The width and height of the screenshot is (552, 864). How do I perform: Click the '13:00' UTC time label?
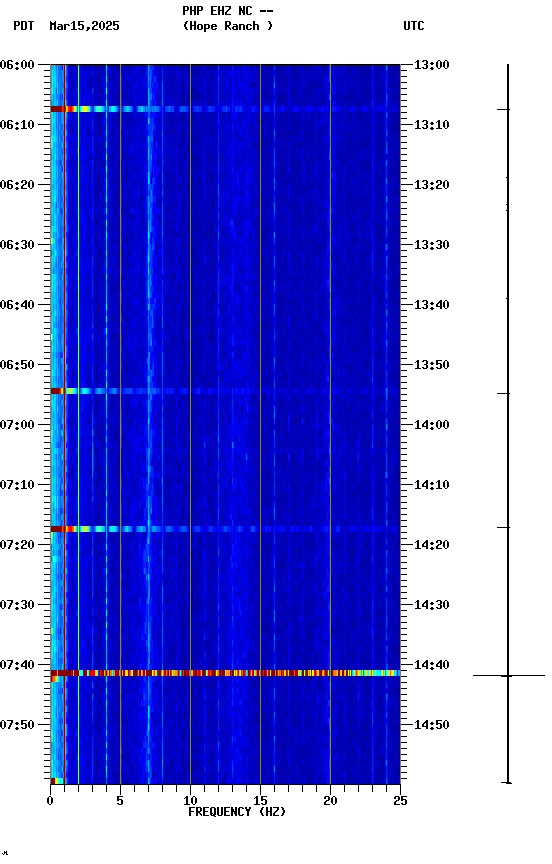[432, 65]
